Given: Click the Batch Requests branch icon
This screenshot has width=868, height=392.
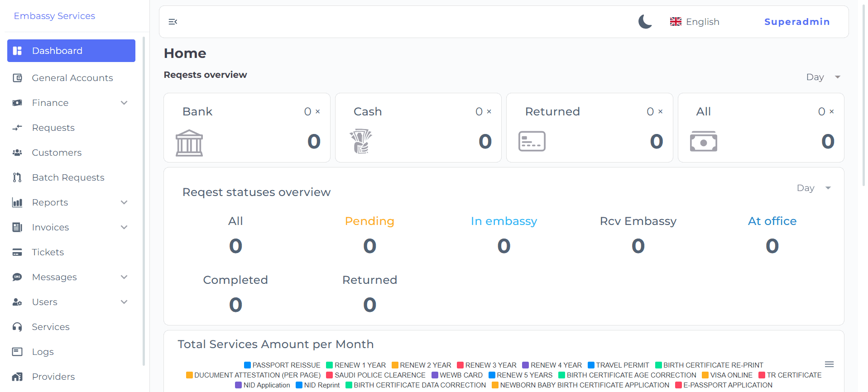Looking at the screenshot, I should (17, 177).
